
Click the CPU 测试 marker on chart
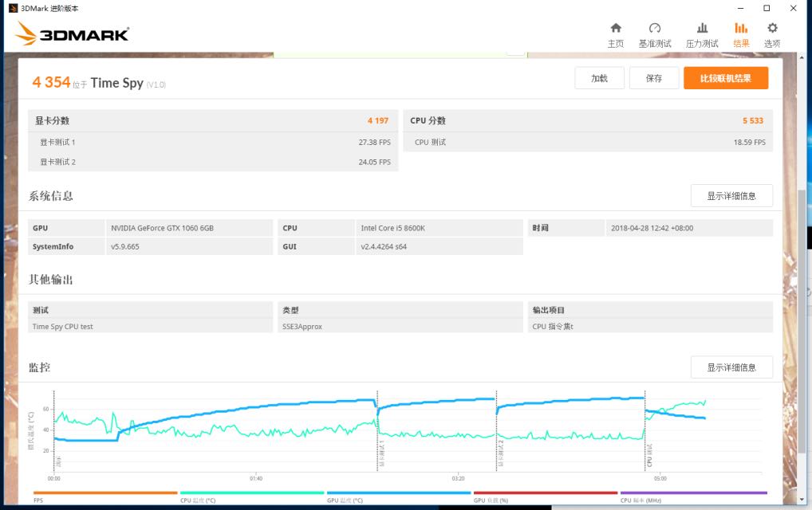(649, 456)
